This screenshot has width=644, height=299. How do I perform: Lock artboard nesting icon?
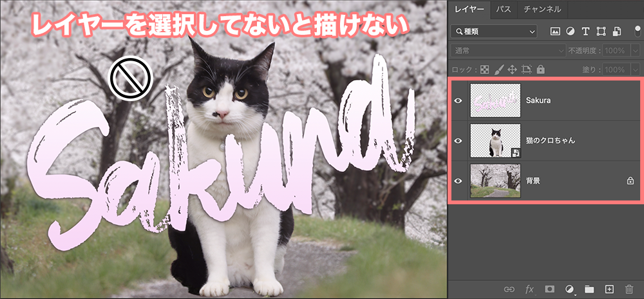526,70
